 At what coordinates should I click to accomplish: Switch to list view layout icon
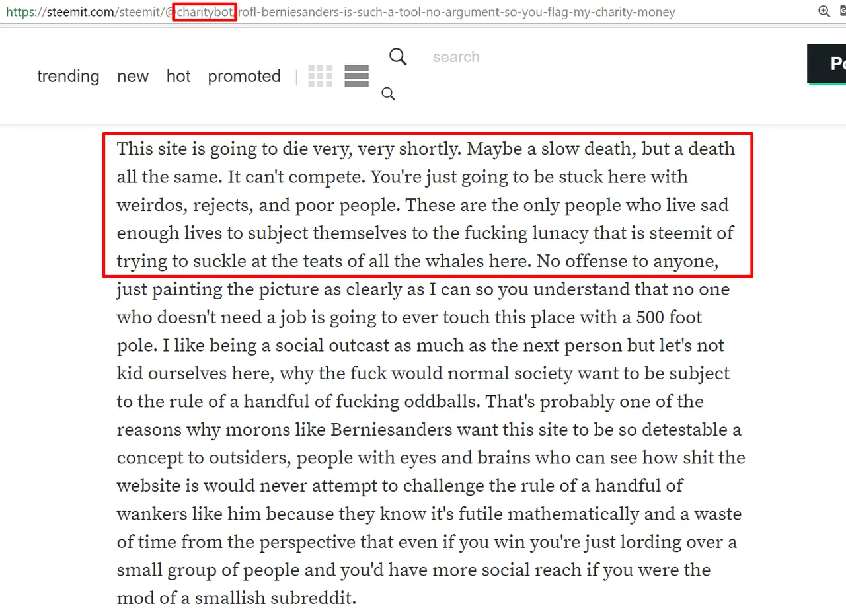357,76
